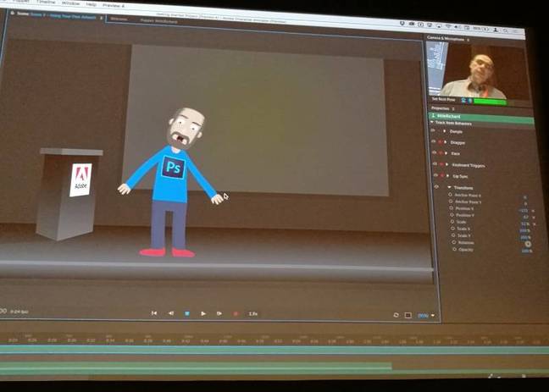Select the green track in the timeline
This screenshot has width=549, height=392.
[196, 369]
